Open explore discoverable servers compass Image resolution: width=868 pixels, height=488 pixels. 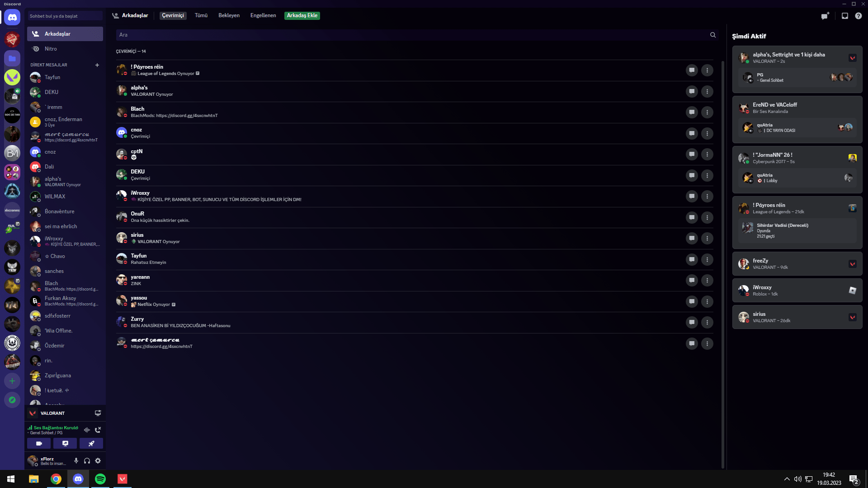pyautogui.click(x=12, y=400)
